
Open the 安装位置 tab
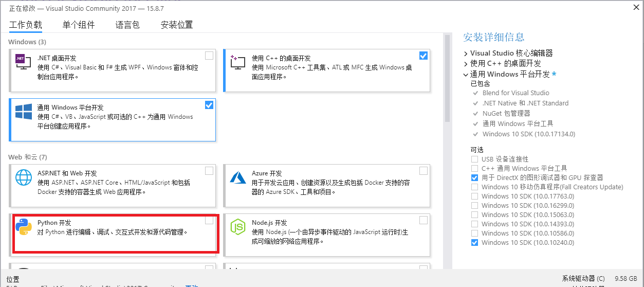tap(177, 25)
